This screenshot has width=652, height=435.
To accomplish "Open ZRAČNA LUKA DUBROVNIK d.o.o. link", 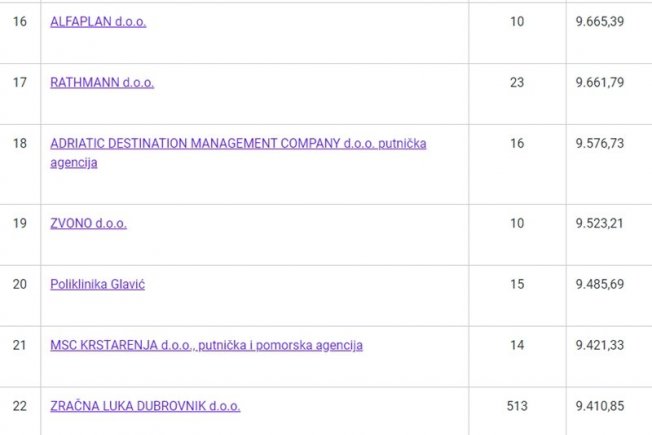I will tap(145, 406).
